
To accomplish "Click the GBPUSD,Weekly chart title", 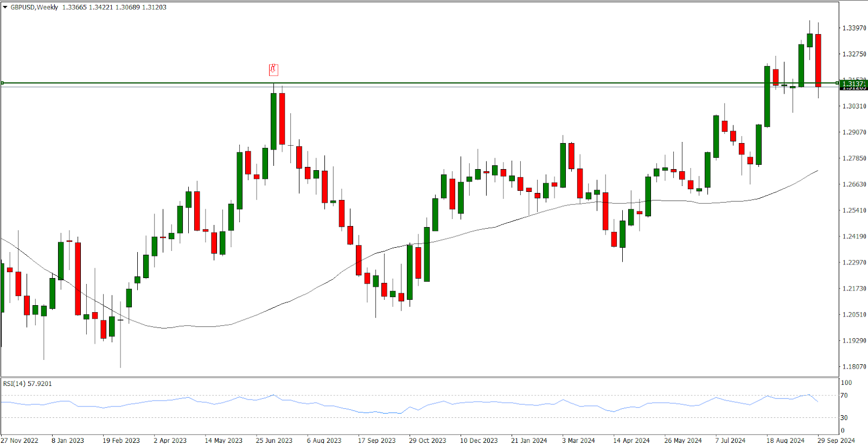I will tap(34, 8).
